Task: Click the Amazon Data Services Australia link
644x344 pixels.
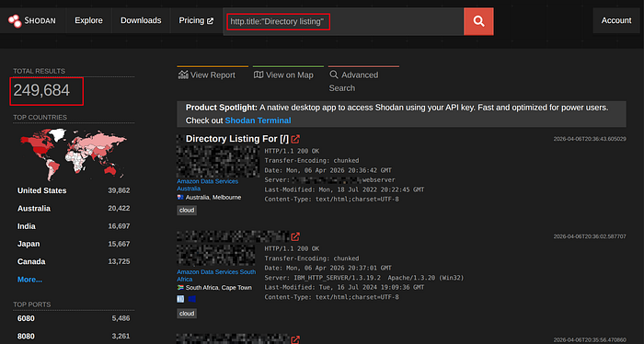Action: tap(207, 185)
